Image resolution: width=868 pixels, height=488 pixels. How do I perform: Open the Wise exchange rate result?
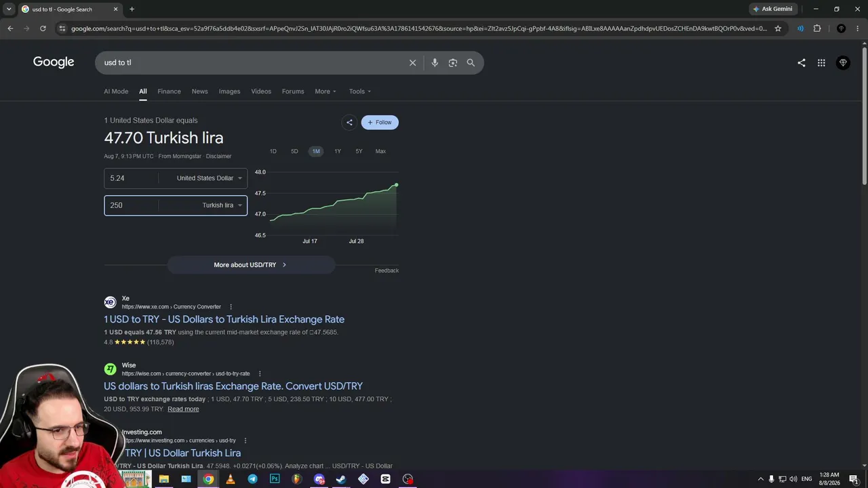pyautogui.click(x=233, y=386)
